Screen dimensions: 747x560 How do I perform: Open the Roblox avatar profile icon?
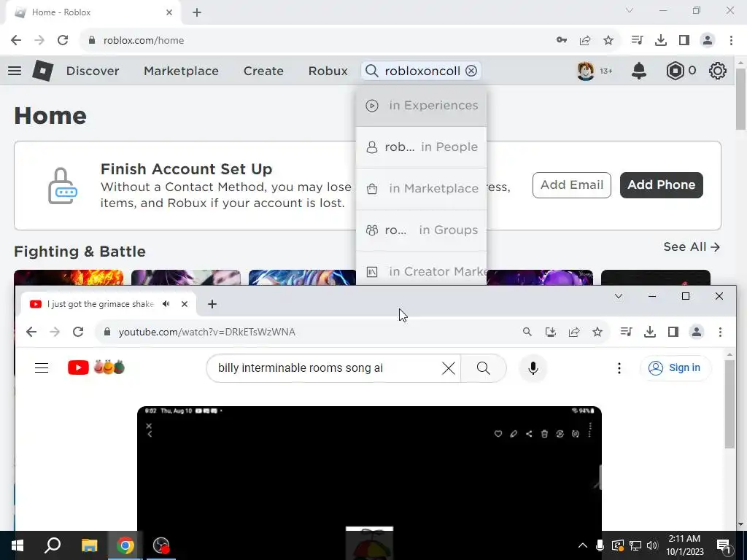coord(586,71)
